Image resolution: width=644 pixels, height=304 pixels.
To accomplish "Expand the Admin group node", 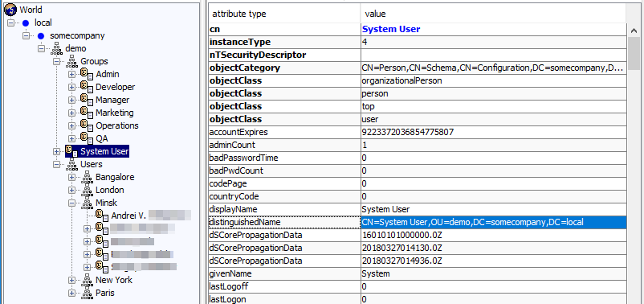I will [x=72, y=75].
